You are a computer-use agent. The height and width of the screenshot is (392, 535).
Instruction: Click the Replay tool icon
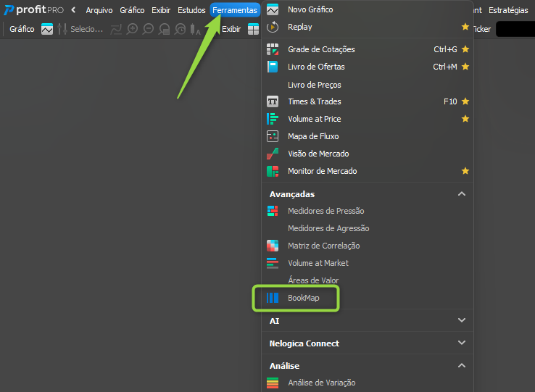273,27
